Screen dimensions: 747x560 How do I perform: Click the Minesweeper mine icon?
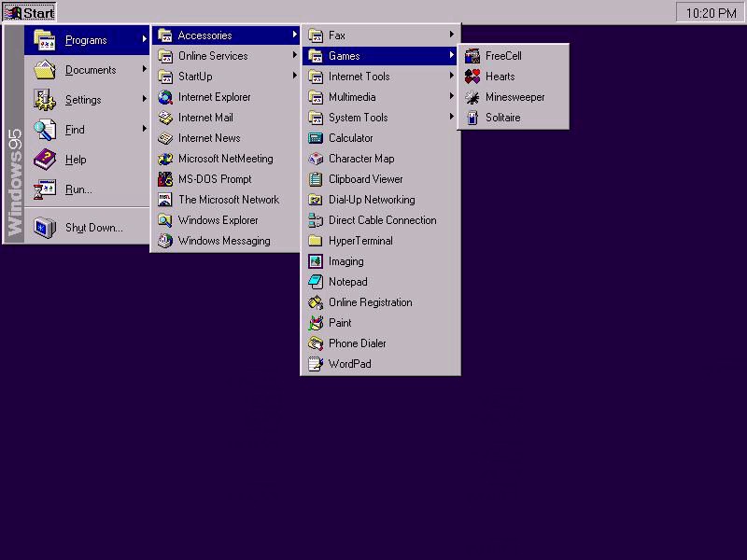tap(472, 97)
